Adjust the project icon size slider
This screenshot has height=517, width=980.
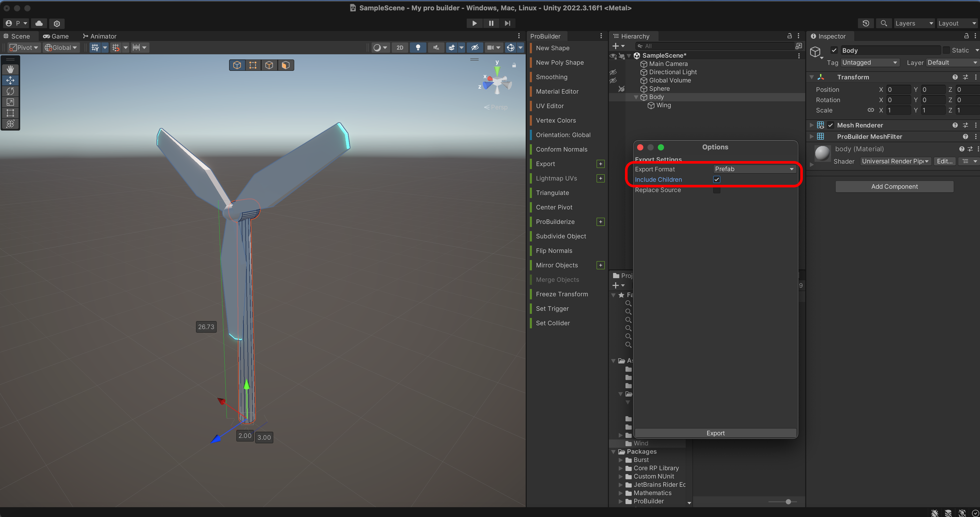[788, 502]
